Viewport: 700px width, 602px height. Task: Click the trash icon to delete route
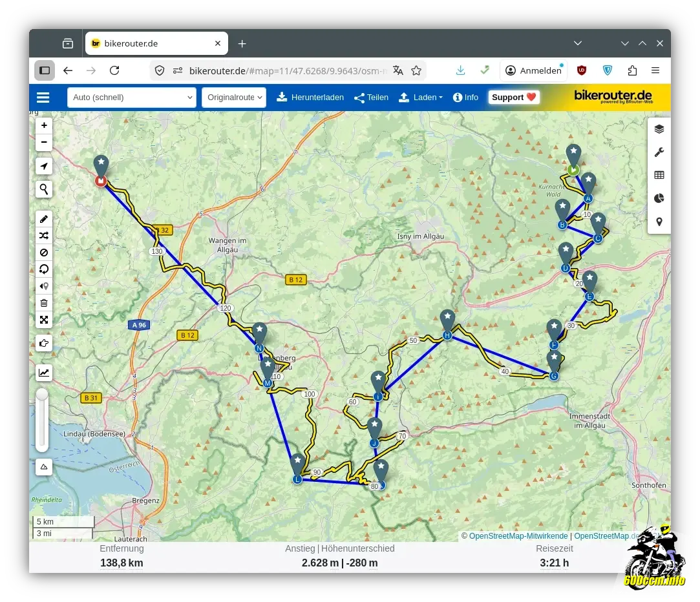click(x=44, y=303)
